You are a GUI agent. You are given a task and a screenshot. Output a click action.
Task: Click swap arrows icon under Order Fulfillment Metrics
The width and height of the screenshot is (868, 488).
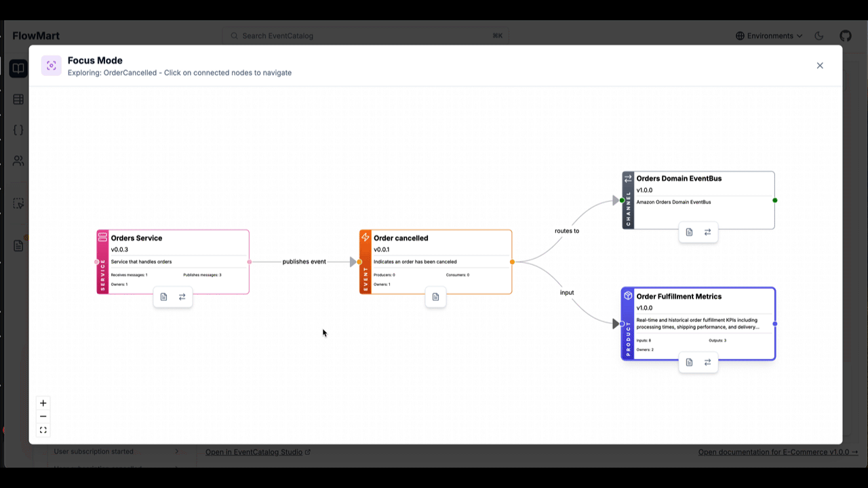pos(707,363)
